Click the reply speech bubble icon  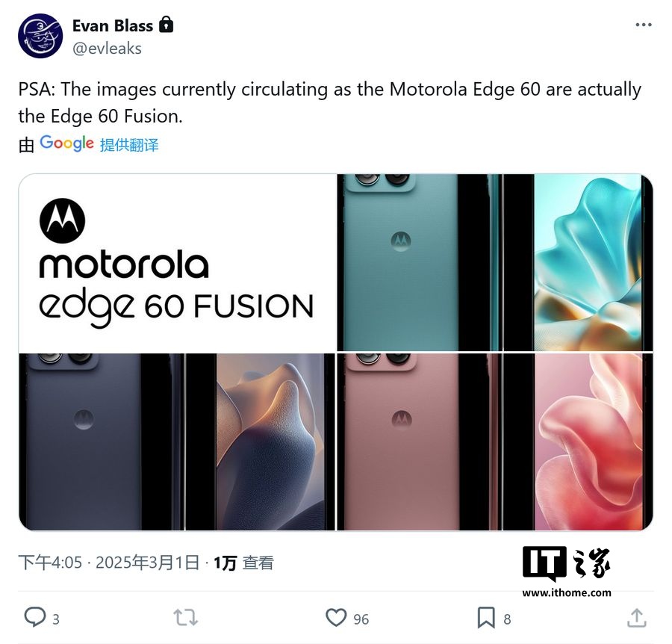pyautogui.click(x=34, y=617)
